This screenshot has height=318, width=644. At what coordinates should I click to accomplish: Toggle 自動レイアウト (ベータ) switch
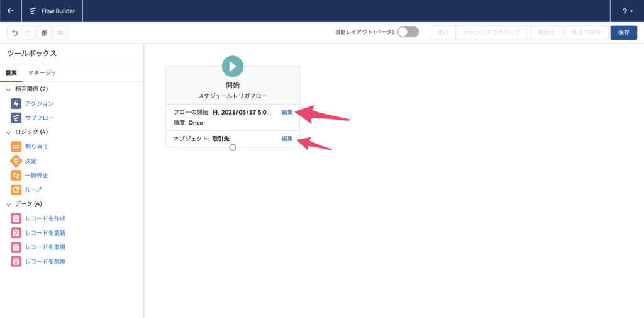click(408, 32)
